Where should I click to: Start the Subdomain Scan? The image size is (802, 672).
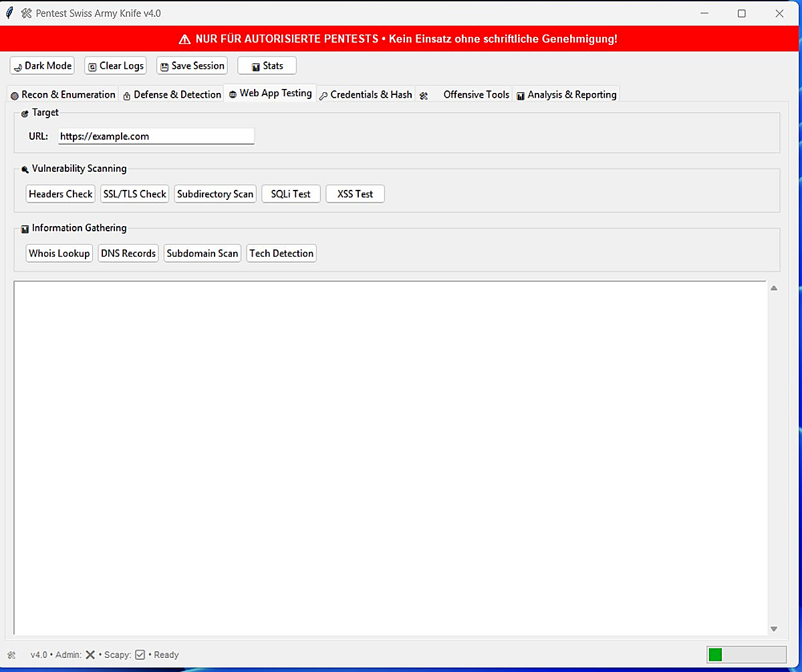click(203, 253)
